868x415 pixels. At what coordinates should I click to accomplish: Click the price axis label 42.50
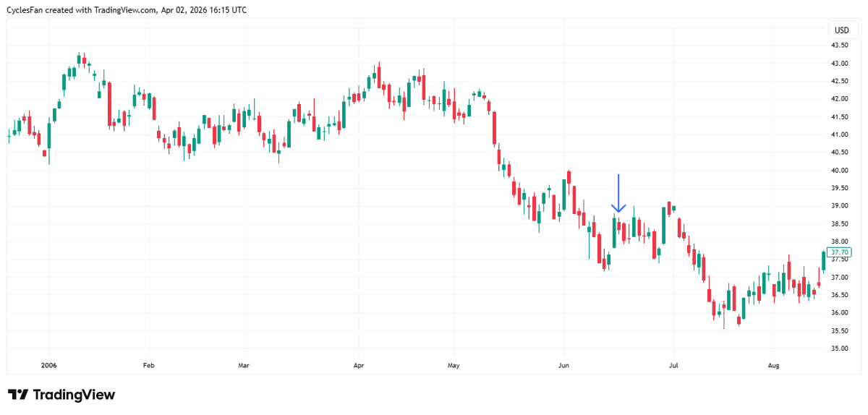[840, 81]
